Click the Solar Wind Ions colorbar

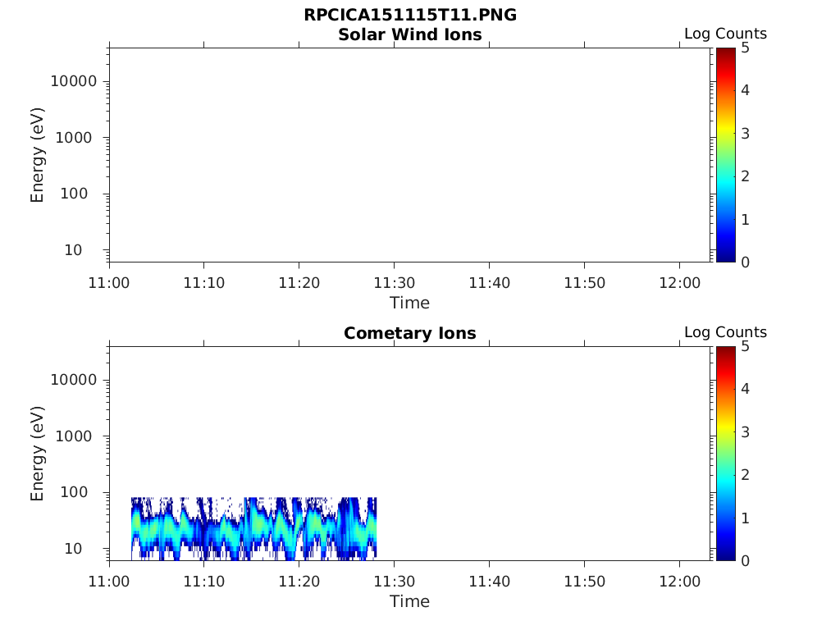725,155
